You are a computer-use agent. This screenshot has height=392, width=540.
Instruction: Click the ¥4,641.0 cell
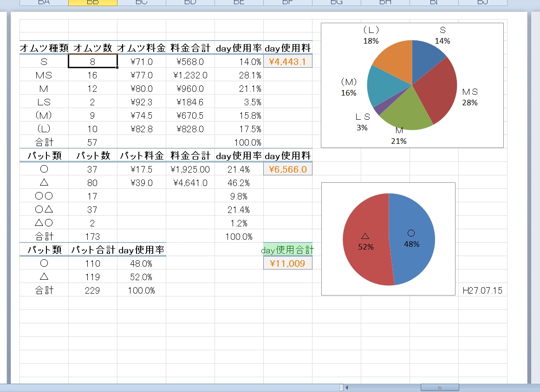pos(190,183)
